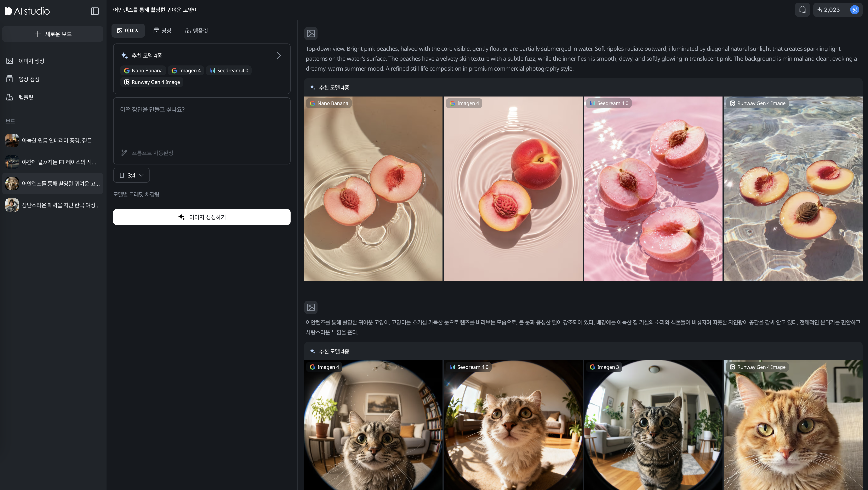Switch to the 영상 tab
Image resolution: width=868 pixels, height=490 pixels.
tap(162, 31)
